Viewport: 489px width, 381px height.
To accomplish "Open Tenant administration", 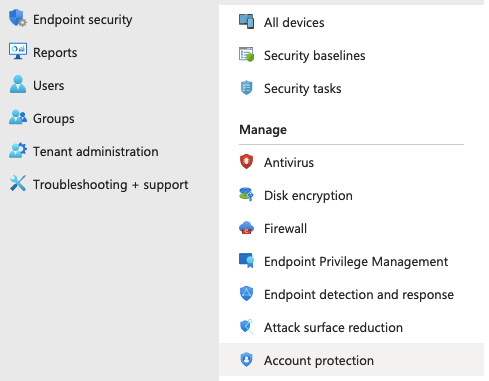I will [96, 152].
